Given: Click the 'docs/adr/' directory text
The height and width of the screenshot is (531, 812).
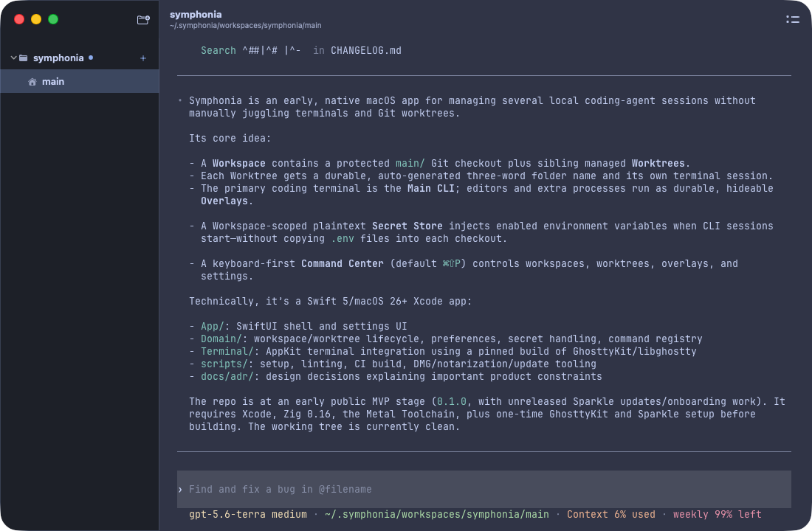Looking at the screenshot, I should (227, 376).
